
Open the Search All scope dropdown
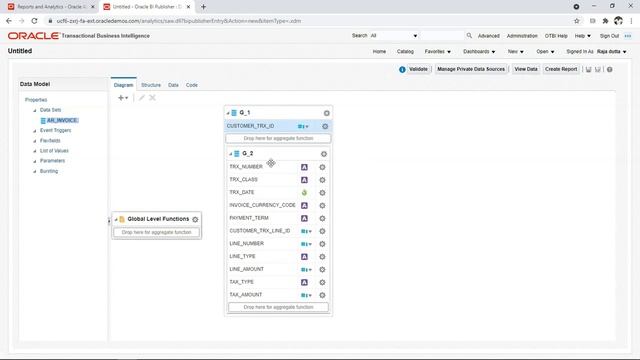(394, 36)
